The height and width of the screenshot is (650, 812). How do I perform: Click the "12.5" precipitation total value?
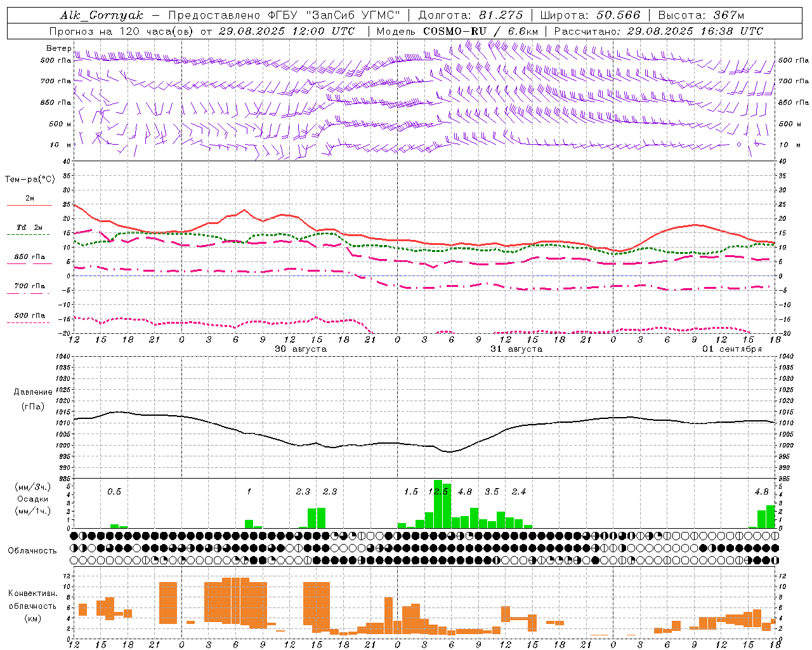click(x=438, y=491)
